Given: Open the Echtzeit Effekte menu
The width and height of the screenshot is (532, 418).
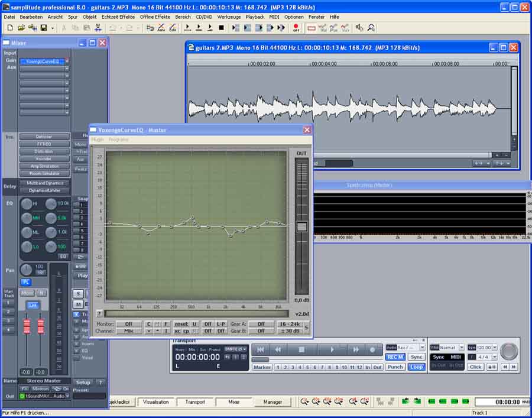Looking at the screenshot, I should (x=118, y=17).
